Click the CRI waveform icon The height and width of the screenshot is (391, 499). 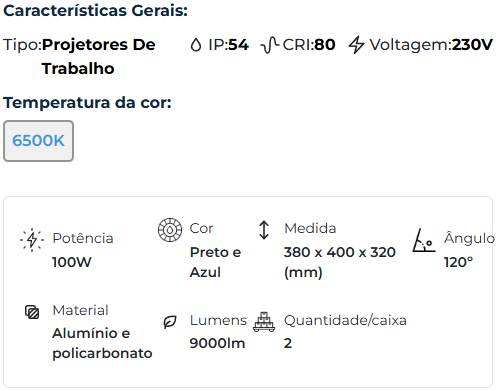[x=270, y=45]
